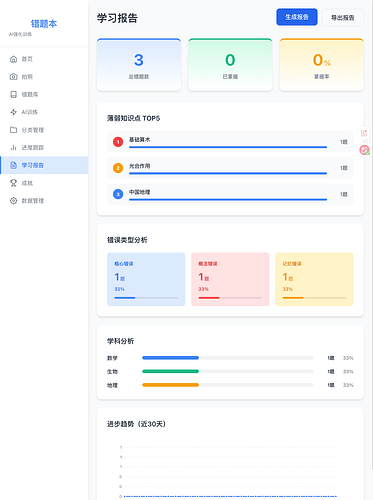
Task: Click the 光合作用 knowledge point label
Action: [140, 166]
